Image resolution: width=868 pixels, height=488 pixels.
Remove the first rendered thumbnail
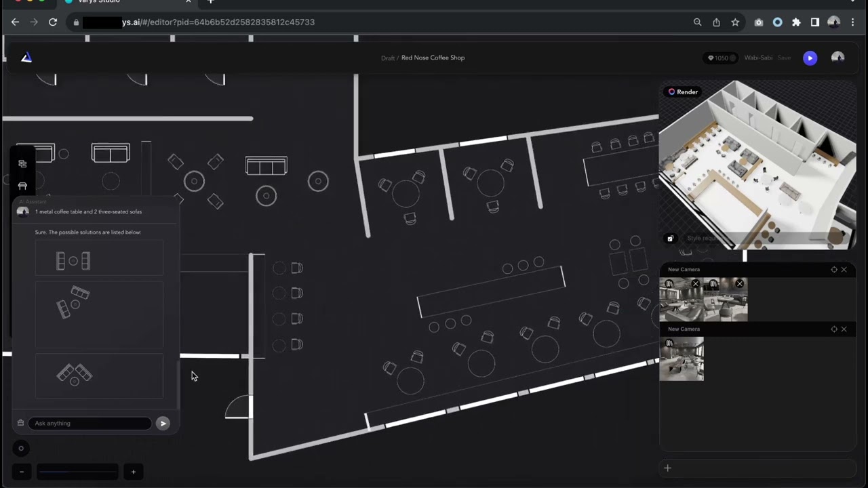pos(695,284)
